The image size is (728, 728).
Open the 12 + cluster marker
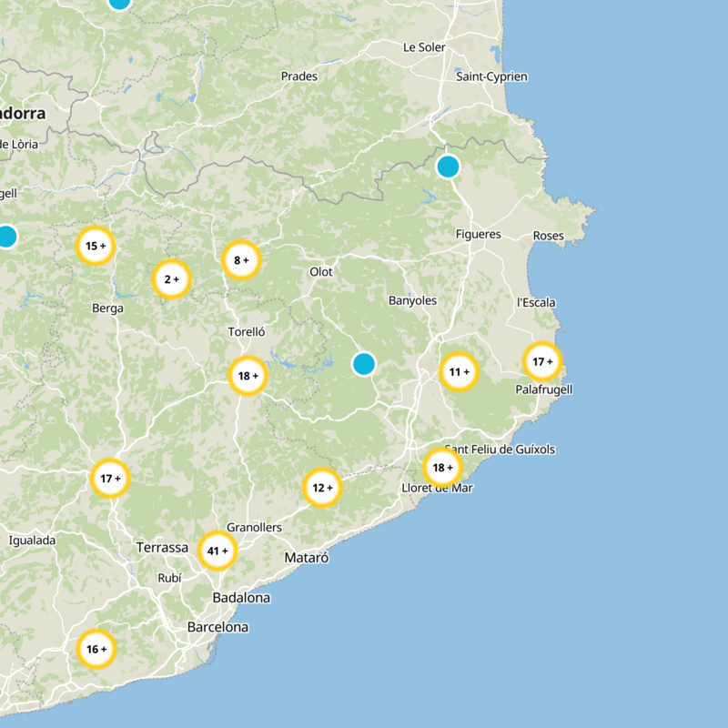coord(322,488)
